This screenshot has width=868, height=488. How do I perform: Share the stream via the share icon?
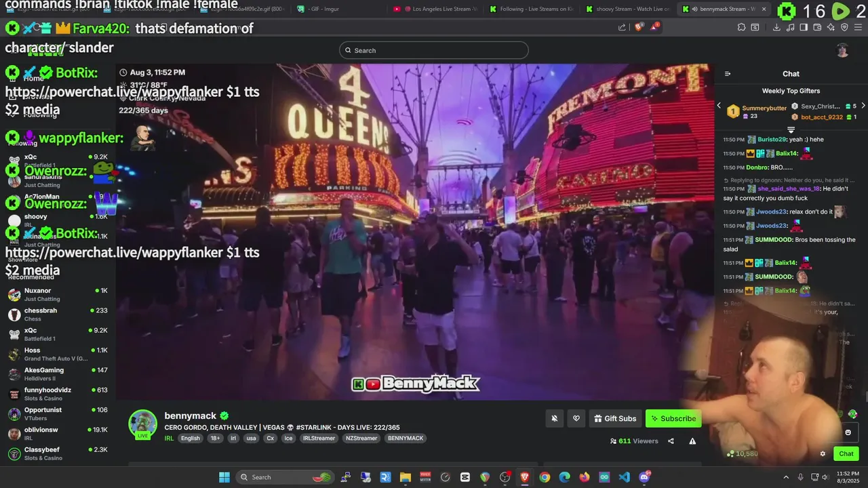671,441
